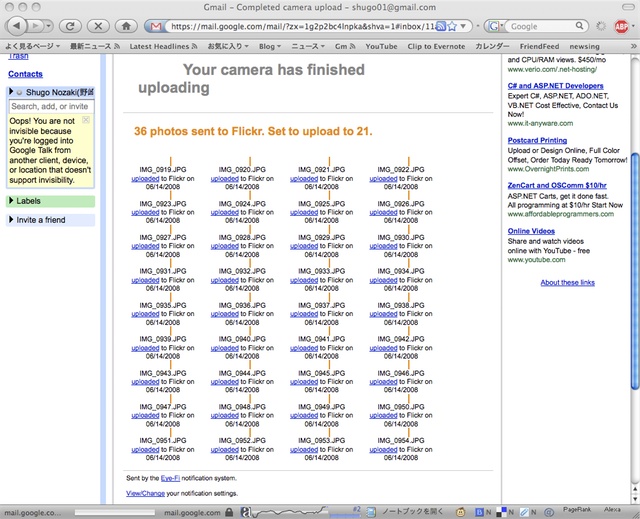Image resolution: width=640 pixels, height=519 pixels.
Task: Open the YouTube bookmark in bookmarks bar
Action: pyautogui.click(x=380, y=46)
